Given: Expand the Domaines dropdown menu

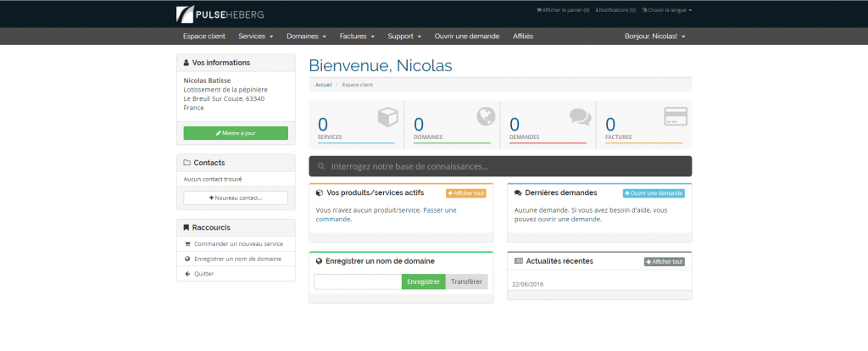Looking at the screenshot, I should click(x=306, y=36).
